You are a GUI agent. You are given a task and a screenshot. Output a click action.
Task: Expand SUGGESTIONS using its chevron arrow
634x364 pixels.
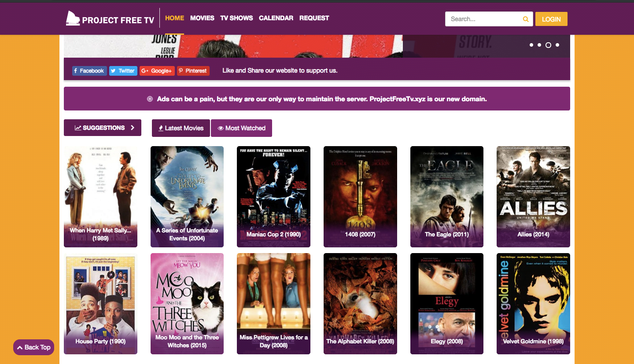[133, 128]
